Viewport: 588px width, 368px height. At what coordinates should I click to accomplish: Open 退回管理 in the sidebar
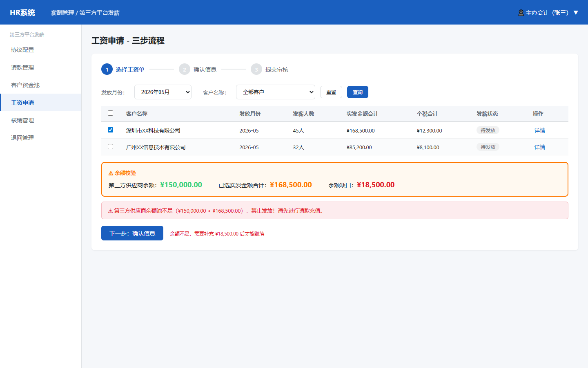(x=41, y=138)
